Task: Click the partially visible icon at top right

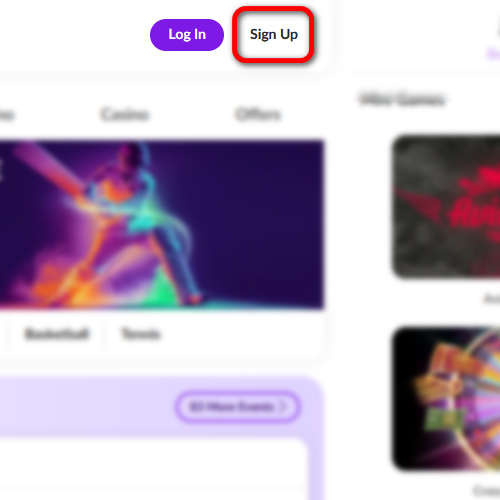Action: (x=498, y=31)
